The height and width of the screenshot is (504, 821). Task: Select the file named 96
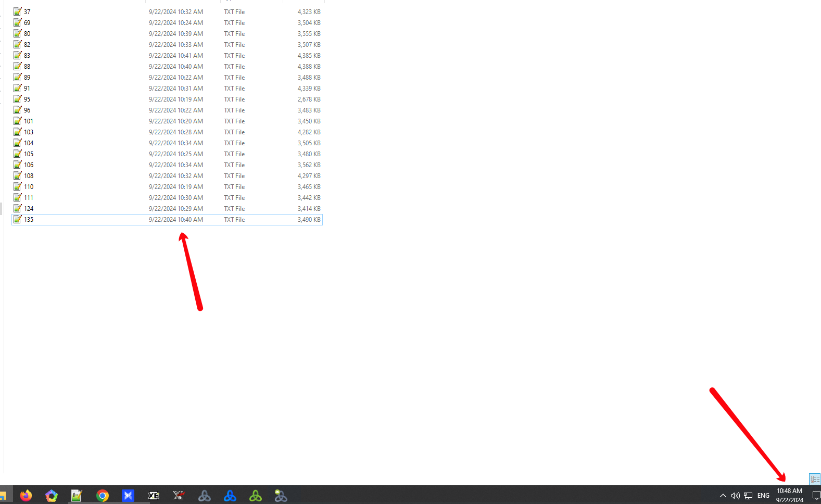tap(27, 110)
